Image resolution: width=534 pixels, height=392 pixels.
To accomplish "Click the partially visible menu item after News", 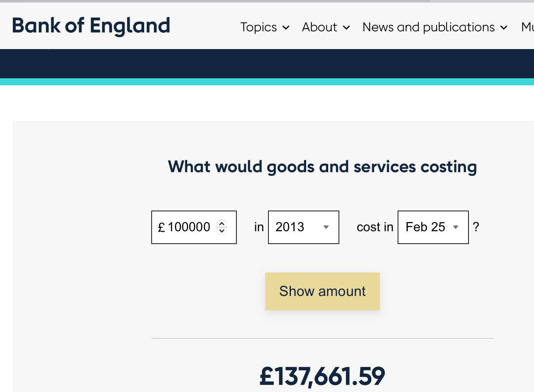I will coord(527,27).
